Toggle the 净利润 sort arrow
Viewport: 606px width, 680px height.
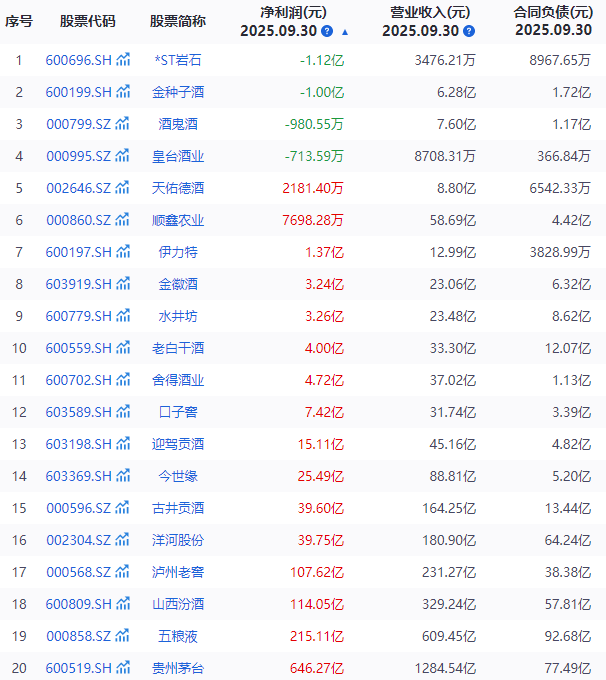[345, 32]
